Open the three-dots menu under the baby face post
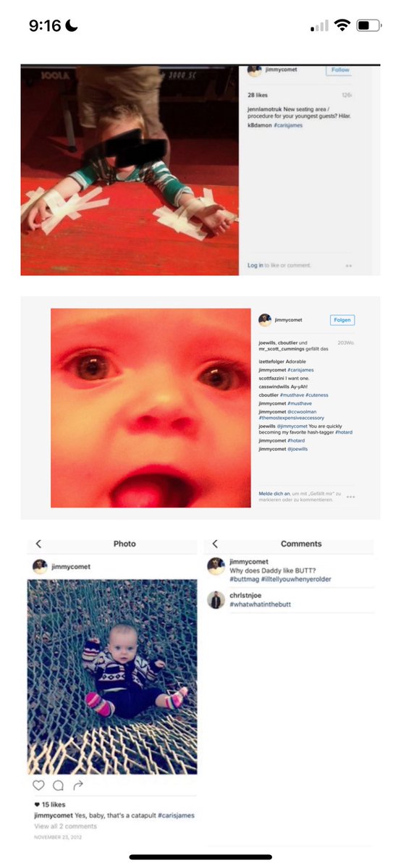401x868 pixels. (x=350, y=497)
